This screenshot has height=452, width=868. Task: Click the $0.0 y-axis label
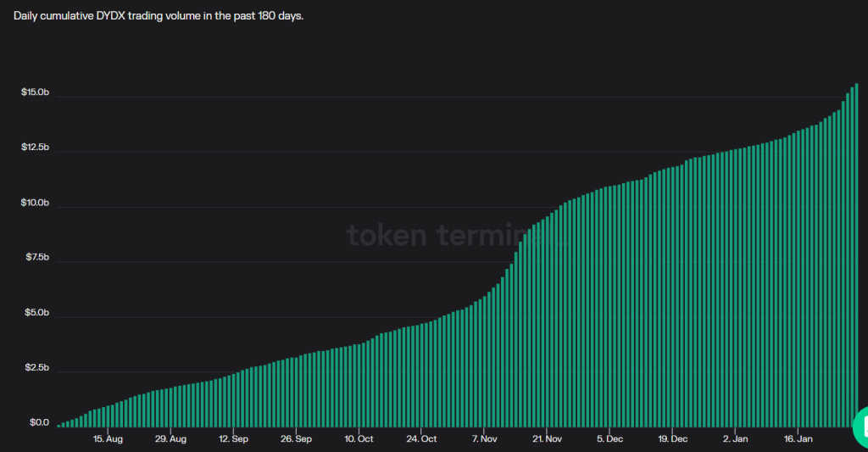39,422
